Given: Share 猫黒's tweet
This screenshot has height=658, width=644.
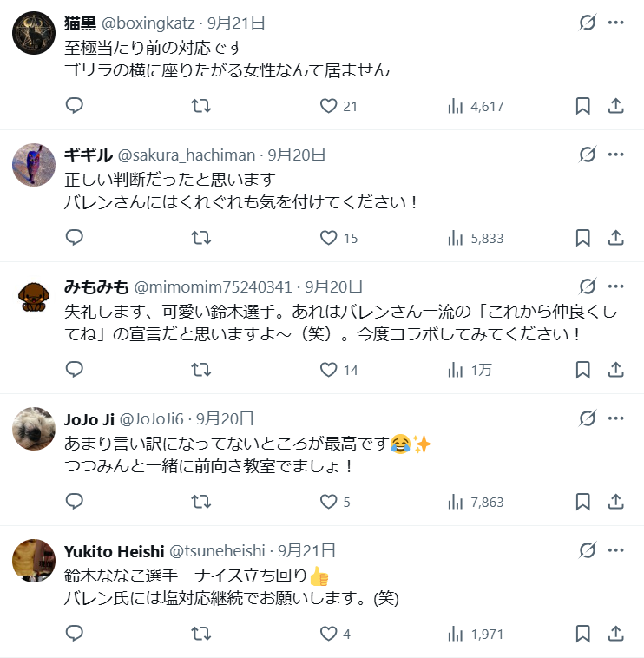Looking at the screenshot, I should click(x=615, y=106).
